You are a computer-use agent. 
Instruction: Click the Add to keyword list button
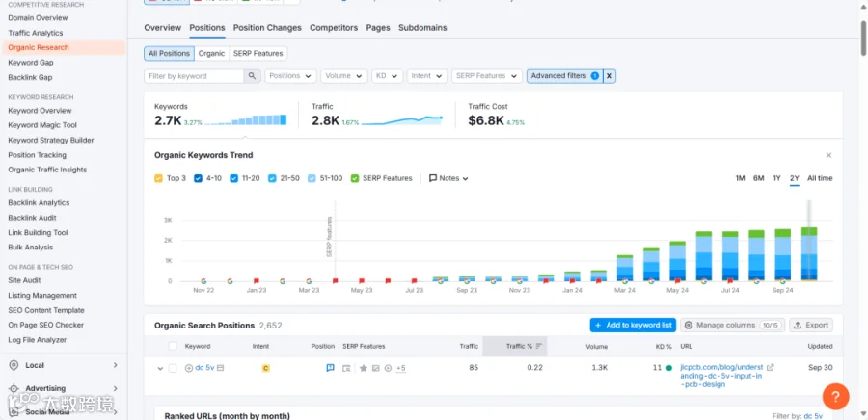633,325
